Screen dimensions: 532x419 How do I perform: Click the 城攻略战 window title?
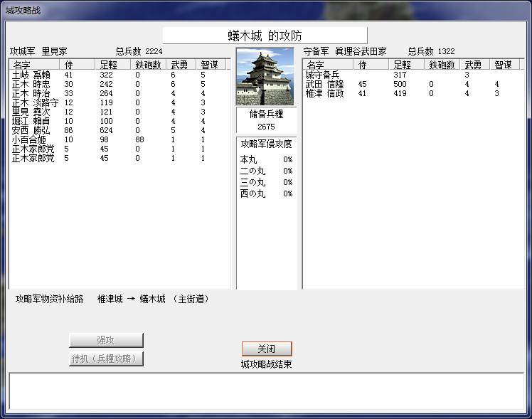23,11
